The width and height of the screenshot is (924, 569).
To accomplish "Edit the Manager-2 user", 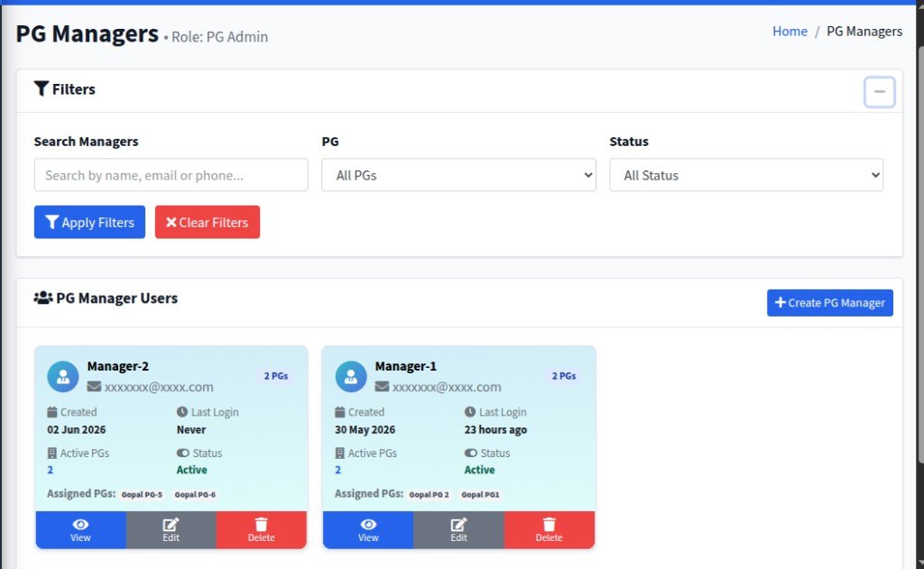I will point(171,530).
